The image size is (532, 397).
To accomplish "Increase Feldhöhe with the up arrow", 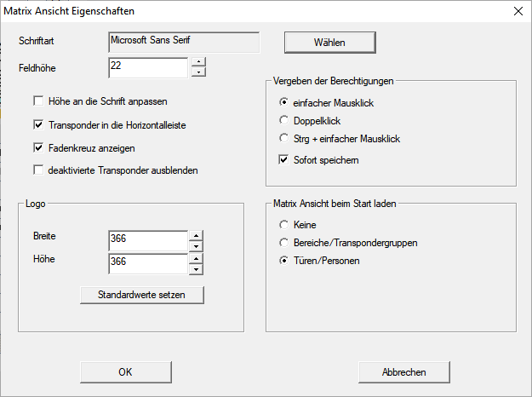I will click(x=198, y=61).
